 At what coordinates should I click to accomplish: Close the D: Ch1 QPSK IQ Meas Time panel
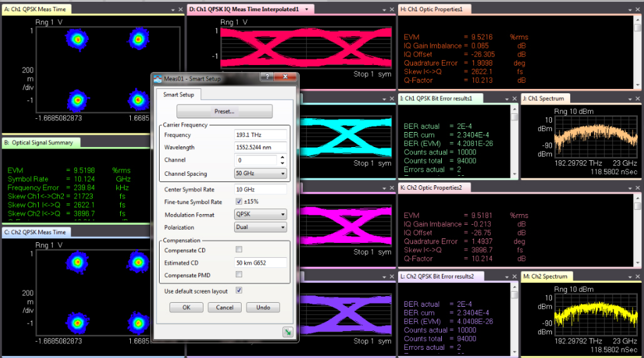pos(392,9)
